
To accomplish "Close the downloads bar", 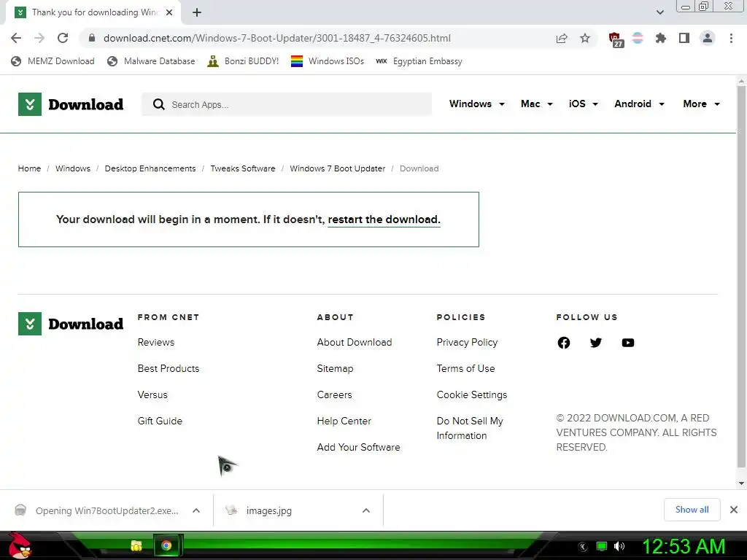I will (x=734, y=510).
